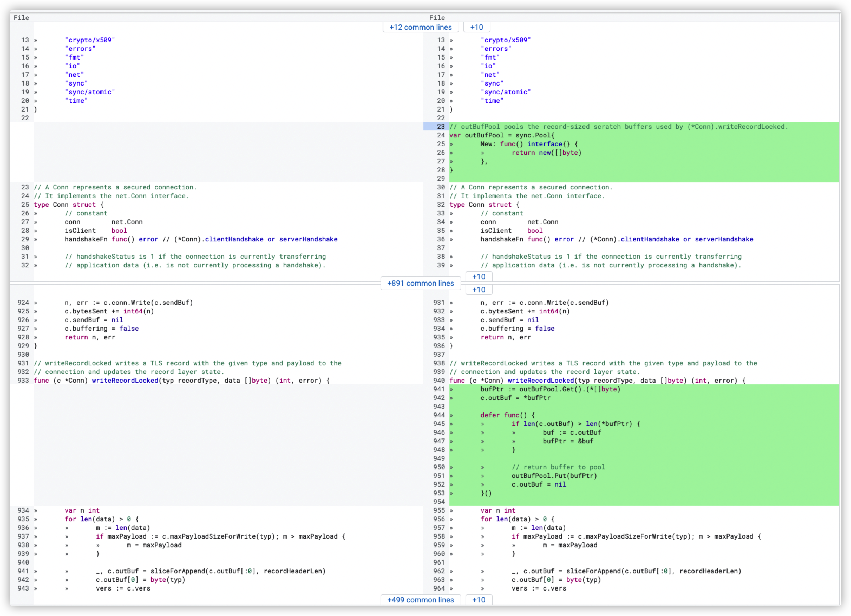The height and width of the screenshot is (616, 851).
Task: Click the 'sync.Pool{' text on line 24
Action: 535,135
